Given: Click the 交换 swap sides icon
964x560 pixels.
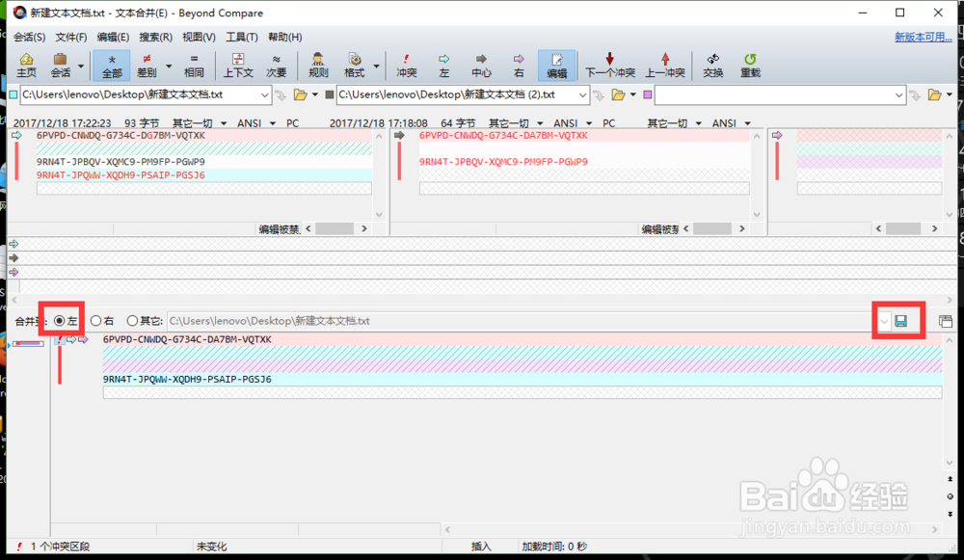Looking at the screenshot, I should click(x=713, y=66).
